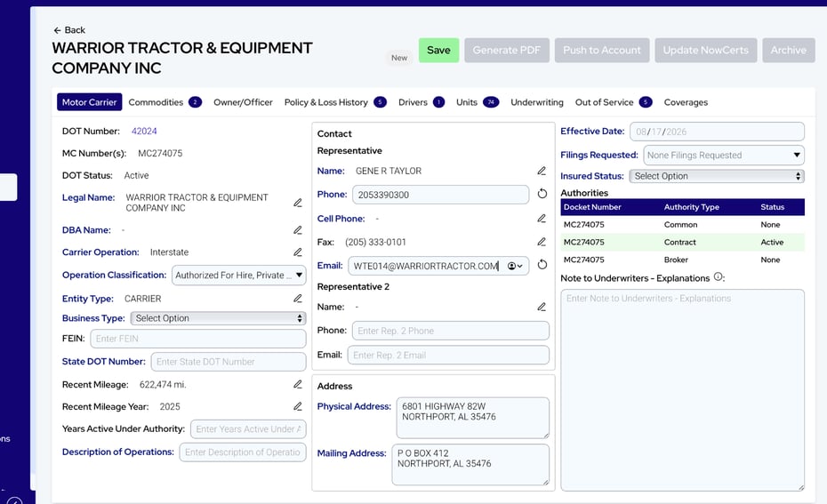
Task: Focus the FEIN input field
Action: [198, 339]
